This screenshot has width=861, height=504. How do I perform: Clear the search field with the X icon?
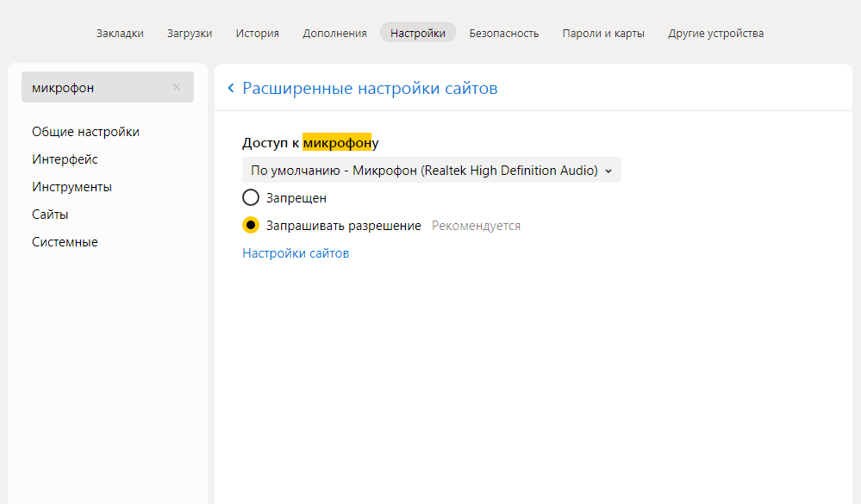pos(177,87)
